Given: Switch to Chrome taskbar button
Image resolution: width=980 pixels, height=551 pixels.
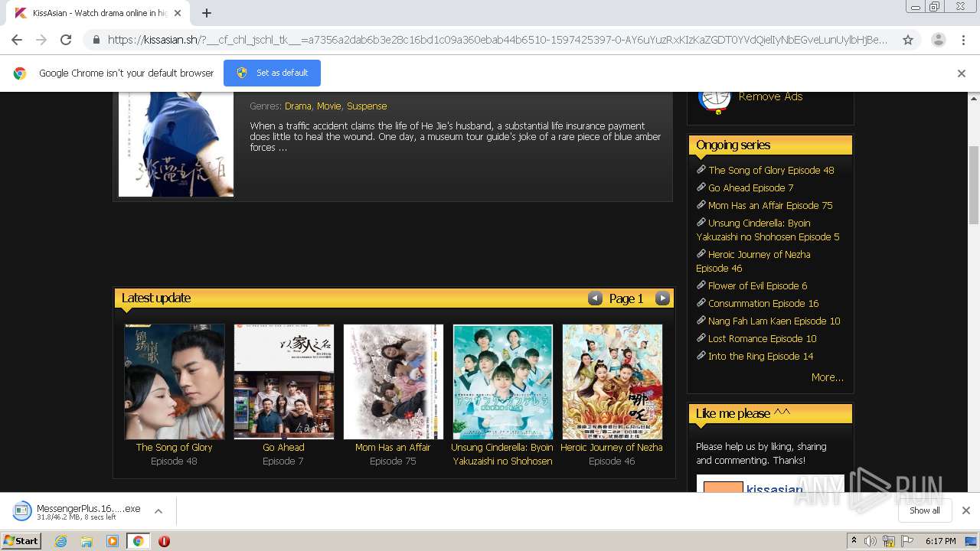Looking at the screenshot, I should 138,541.
